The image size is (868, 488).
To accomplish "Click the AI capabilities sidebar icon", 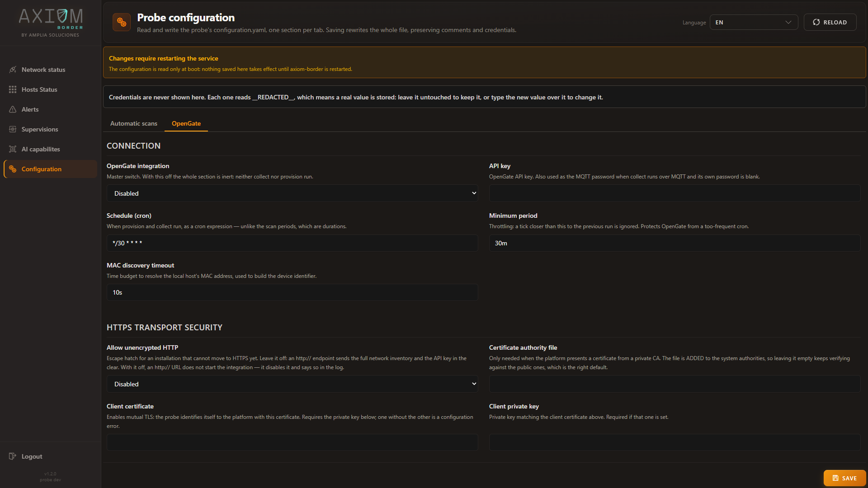I will pyautogui.click(x=13, y=149).
